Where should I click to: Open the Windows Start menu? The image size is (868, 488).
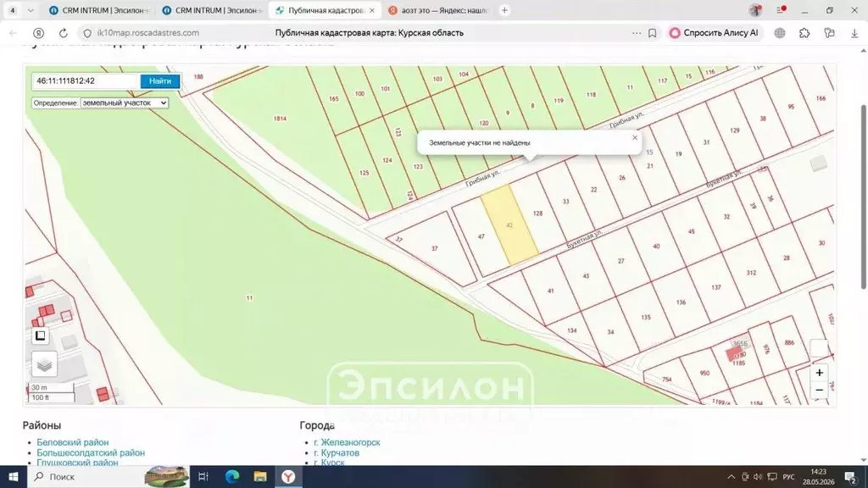pyautogui.click(x=14, y=476)
